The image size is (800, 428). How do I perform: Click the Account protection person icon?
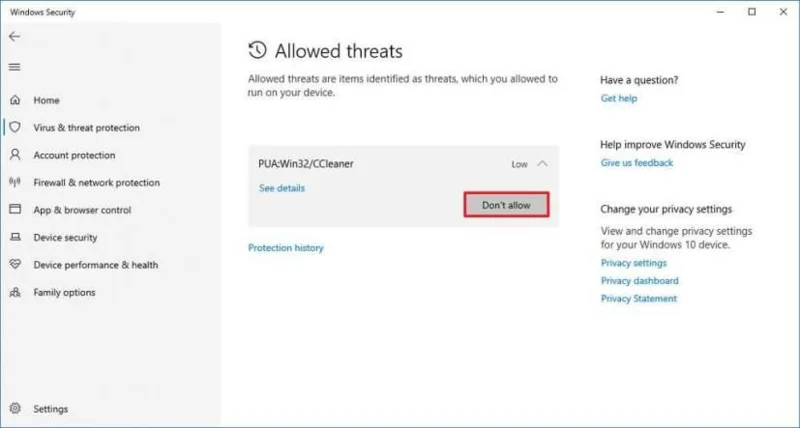(15, 155)
